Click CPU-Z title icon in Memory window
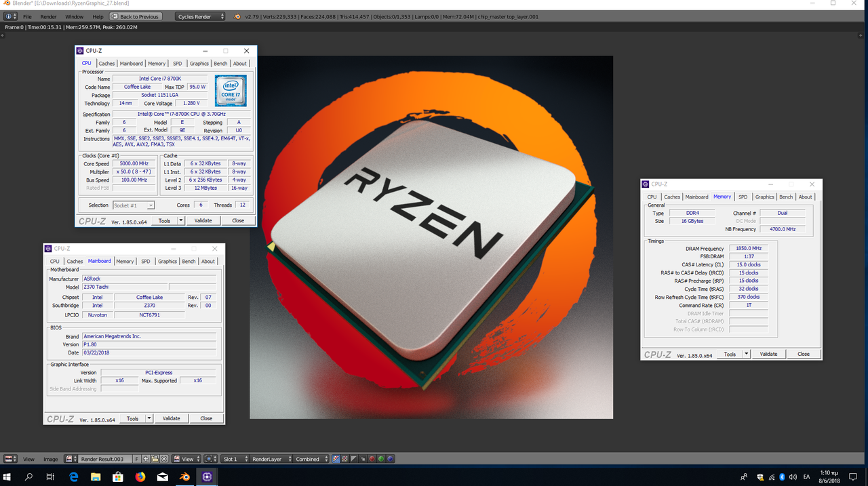The height and width of the screenshot is (486, 868). tap(646, 184)
